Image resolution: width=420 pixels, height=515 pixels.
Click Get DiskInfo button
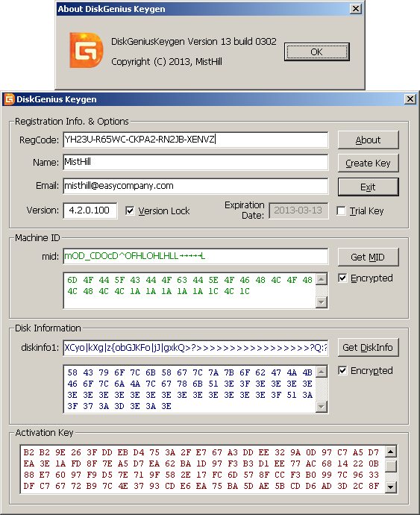coord(368,348)
